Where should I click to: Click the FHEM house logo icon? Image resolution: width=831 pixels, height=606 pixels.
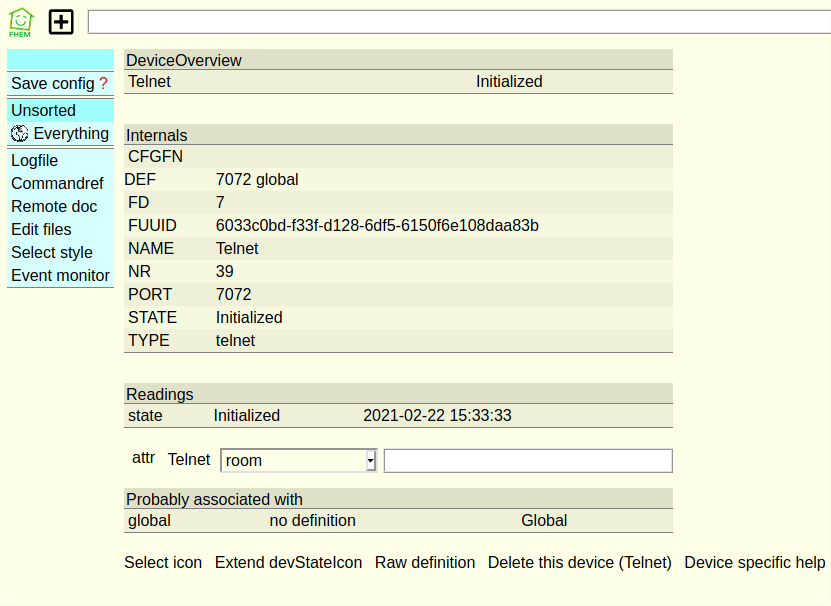tap(20, 22)
